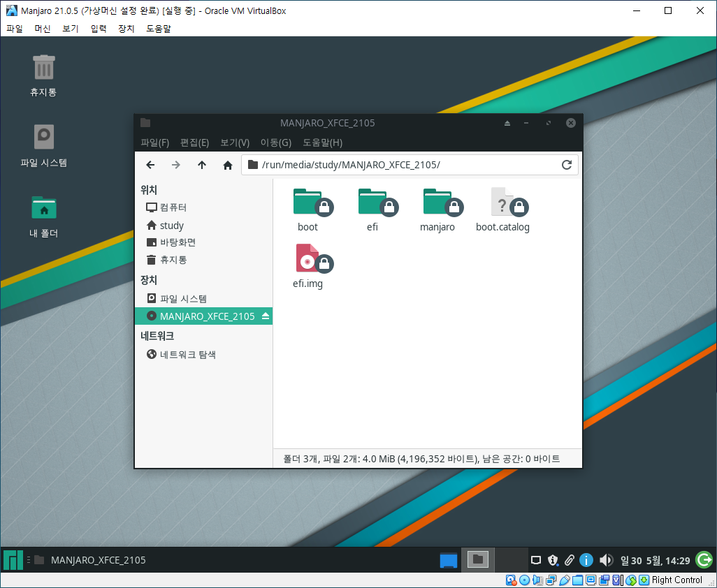
Task: Click the location path input field
Action: coord(410,165)
